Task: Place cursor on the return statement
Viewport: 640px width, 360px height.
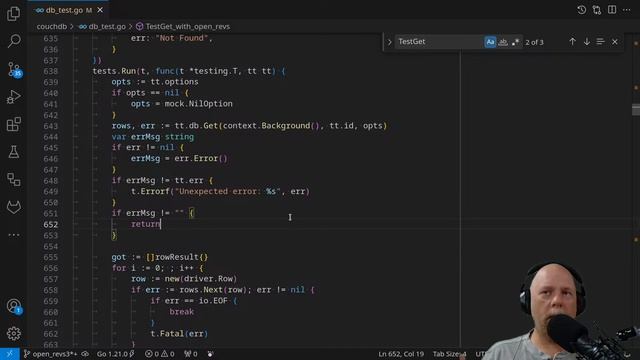Action: 146,224
